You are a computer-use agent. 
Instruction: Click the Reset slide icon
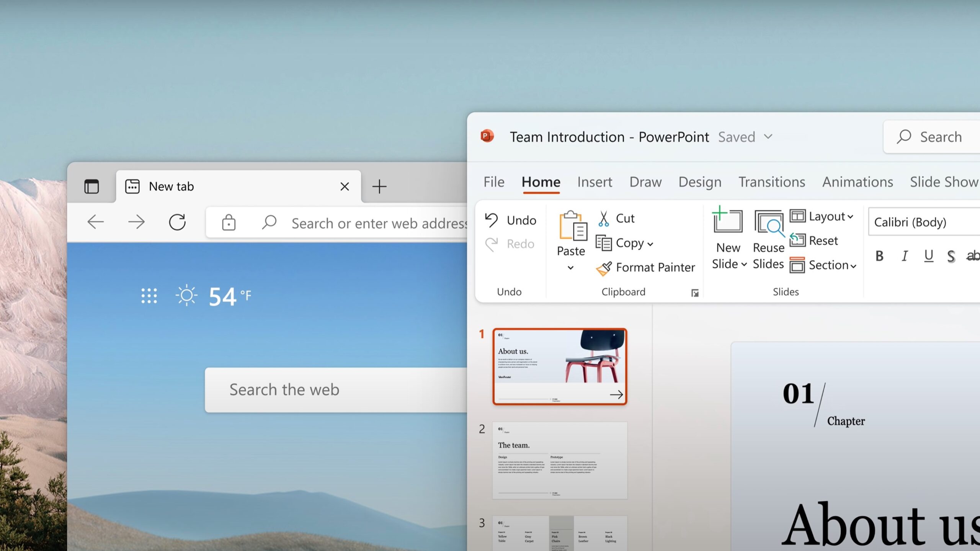[x=798, y=240]
